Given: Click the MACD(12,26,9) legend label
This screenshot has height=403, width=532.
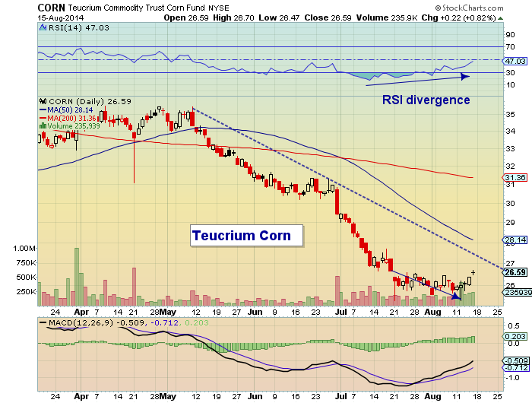Looking at the screenshot, I should point(81,323).
